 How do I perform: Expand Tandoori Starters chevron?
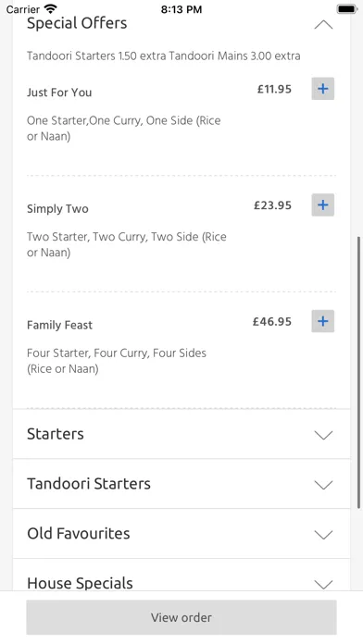323,485
